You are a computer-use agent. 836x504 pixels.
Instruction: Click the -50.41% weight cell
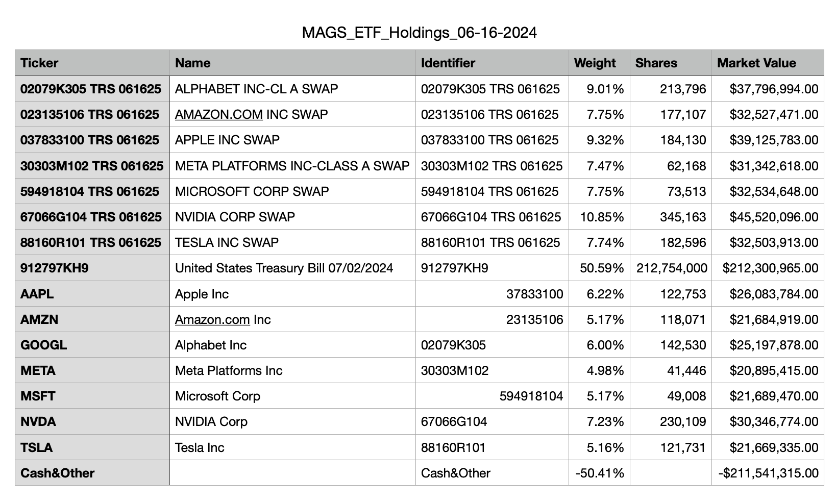pyautogui.click(x=599, y=473)
